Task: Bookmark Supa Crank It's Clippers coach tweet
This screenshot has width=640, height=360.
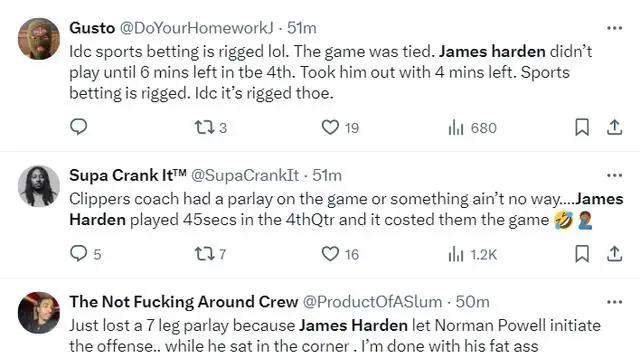Action: click(x=582, y=253)
